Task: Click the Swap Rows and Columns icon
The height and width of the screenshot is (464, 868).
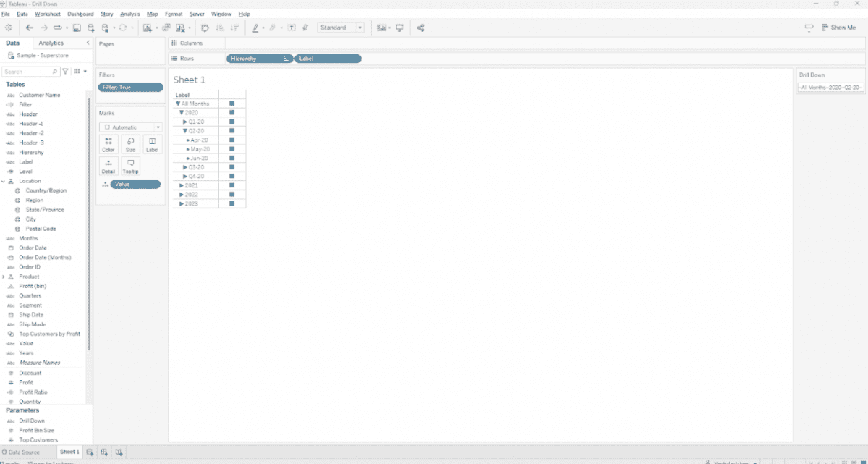Action: click(205, 28)
